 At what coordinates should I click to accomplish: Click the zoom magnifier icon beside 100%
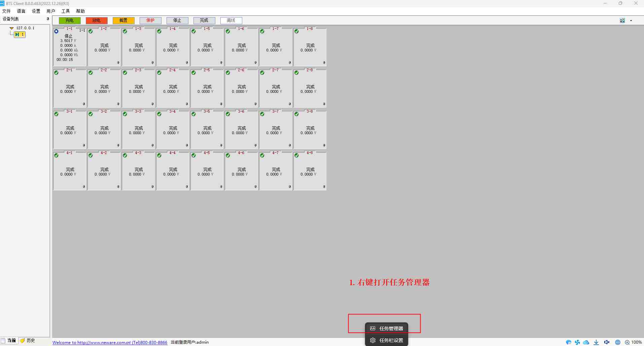click(x=627, y=342)
